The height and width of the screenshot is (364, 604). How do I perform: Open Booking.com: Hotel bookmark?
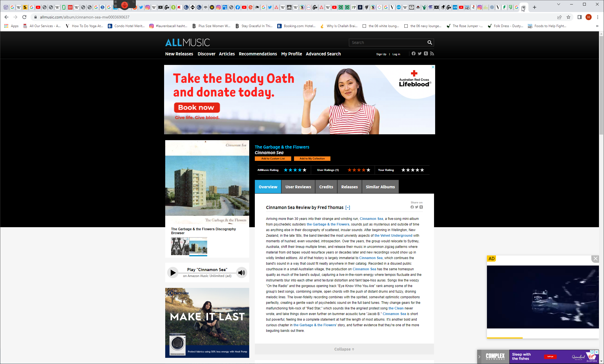click(x=296, y=26)
